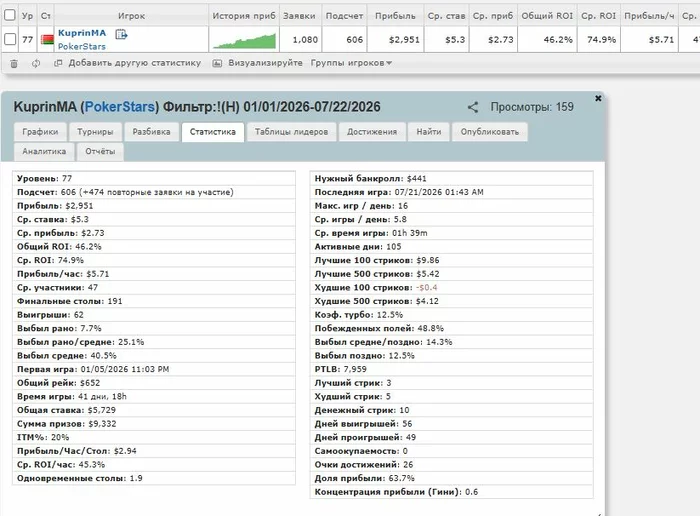Open the Разбивка tab
Image resolution: width=700 pixels, height=516 pixels.
click(x=151, y=132)
